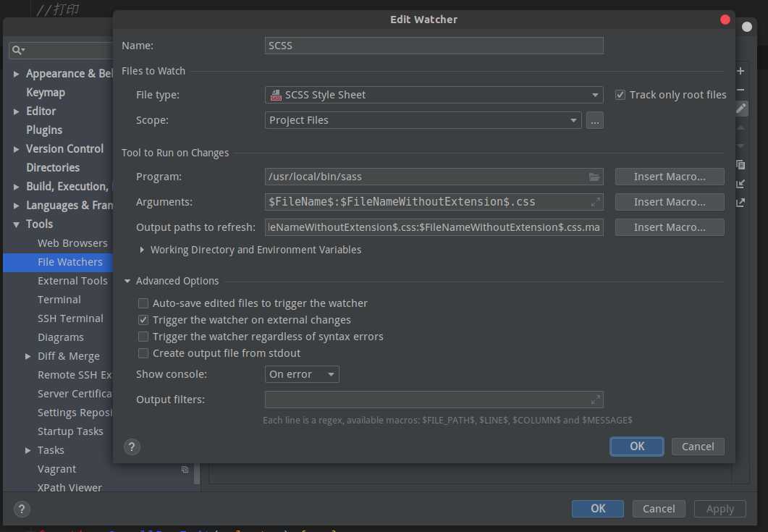Expand Working Directory and Environment Variables
768x532 pixels.
click(x=143, y=250)
